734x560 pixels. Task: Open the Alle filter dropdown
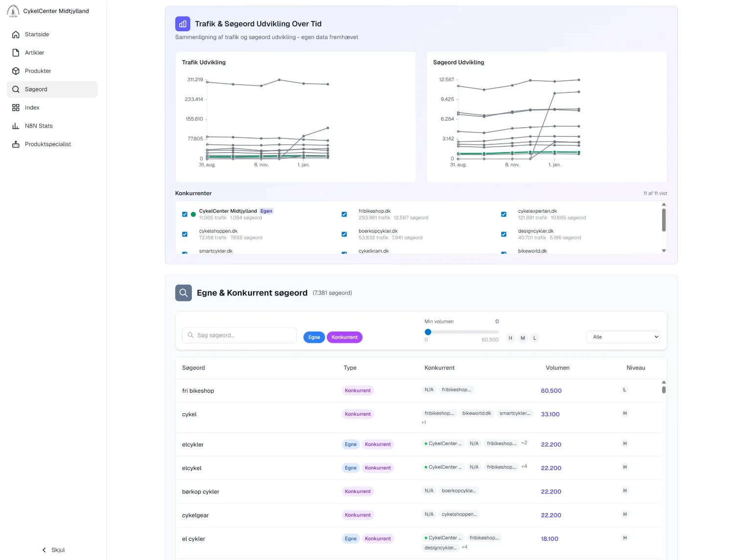coord(623,337)
